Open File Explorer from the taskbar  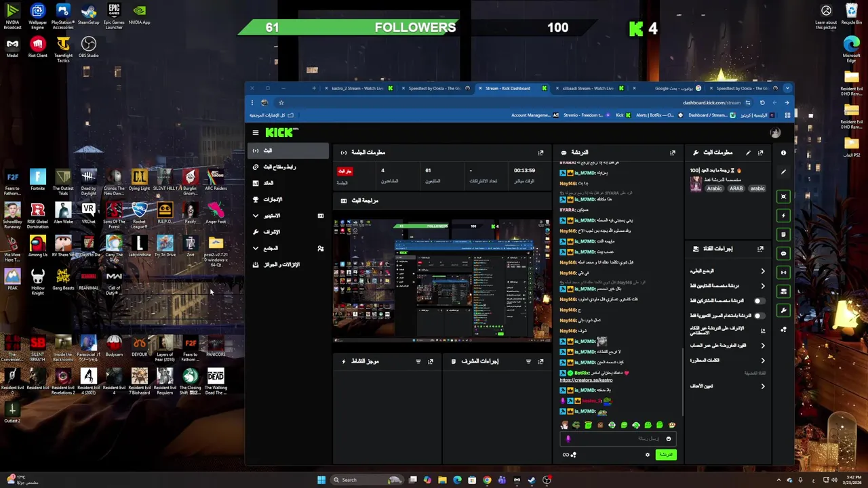click(442, 480)
